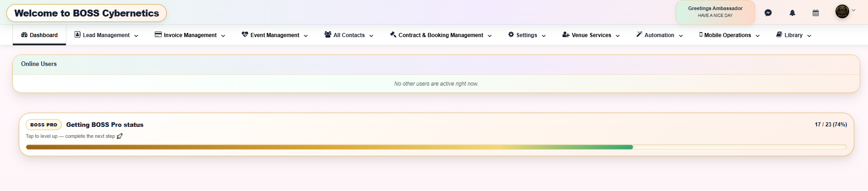
Task: Open the Venue Services menu label
Action: [591, 35]
